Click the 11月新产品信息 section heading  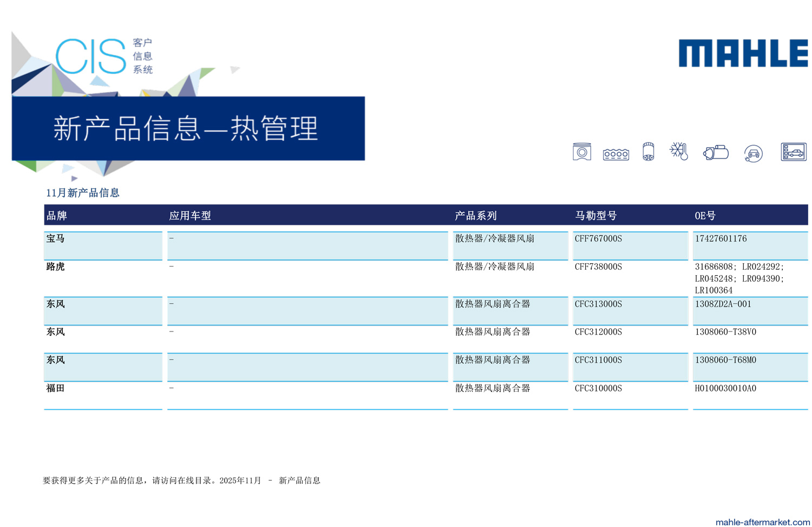[82, 193]
